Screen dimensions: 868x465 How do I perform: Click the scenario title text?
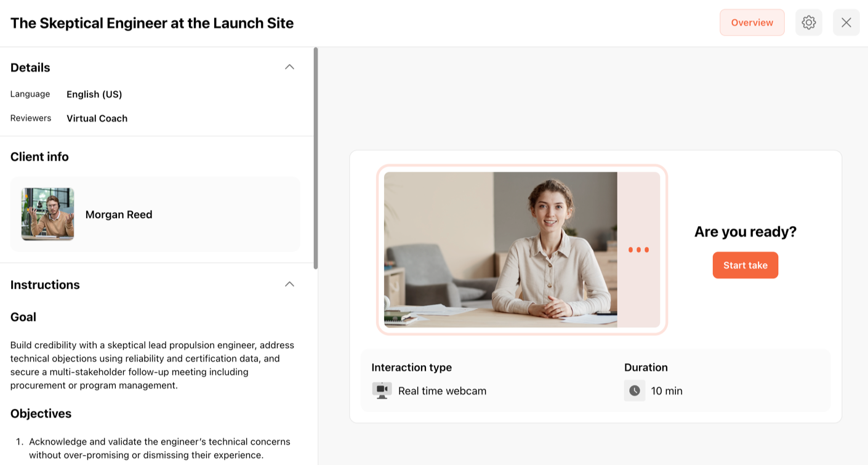(152, 23)
